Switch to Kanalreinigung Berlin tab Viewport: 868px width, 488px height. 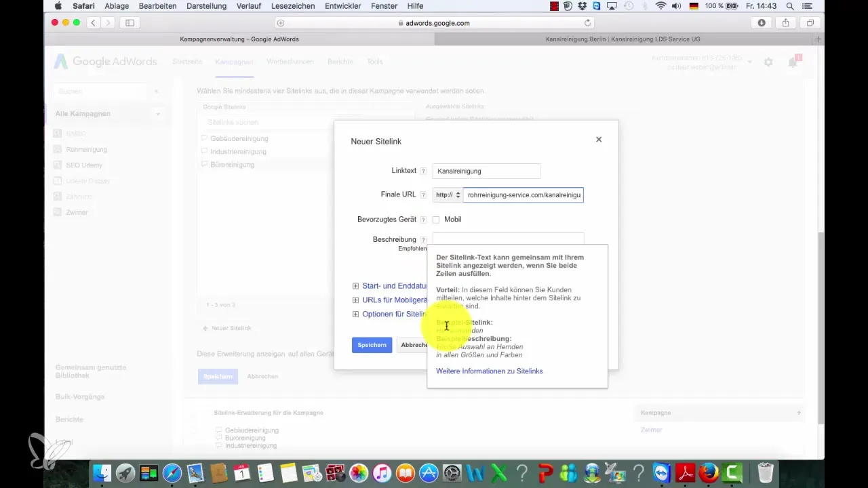coord(624,39)
